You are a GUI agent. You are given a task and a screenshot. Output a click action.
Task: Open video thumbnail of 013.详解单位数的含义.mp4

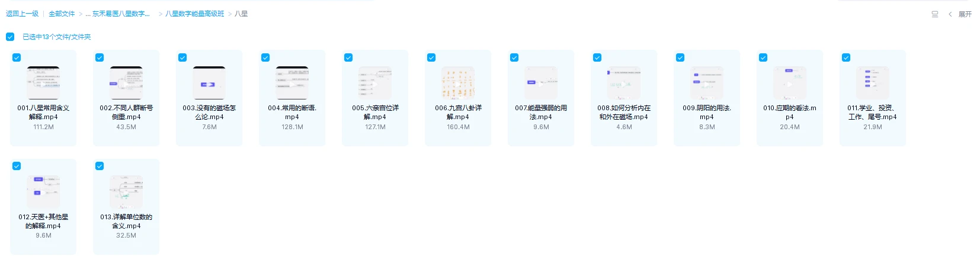click(x=126, y=192)
